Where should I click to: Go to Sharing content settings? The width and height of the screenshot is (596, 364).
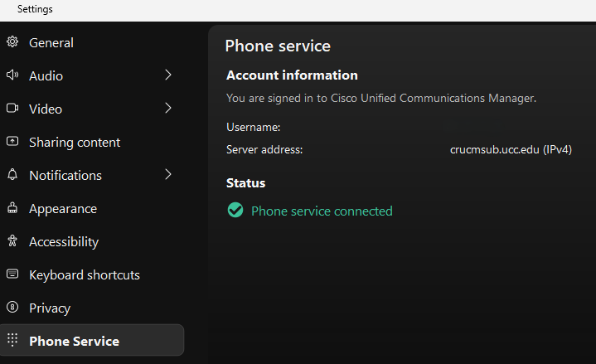(x=75, y=142)
